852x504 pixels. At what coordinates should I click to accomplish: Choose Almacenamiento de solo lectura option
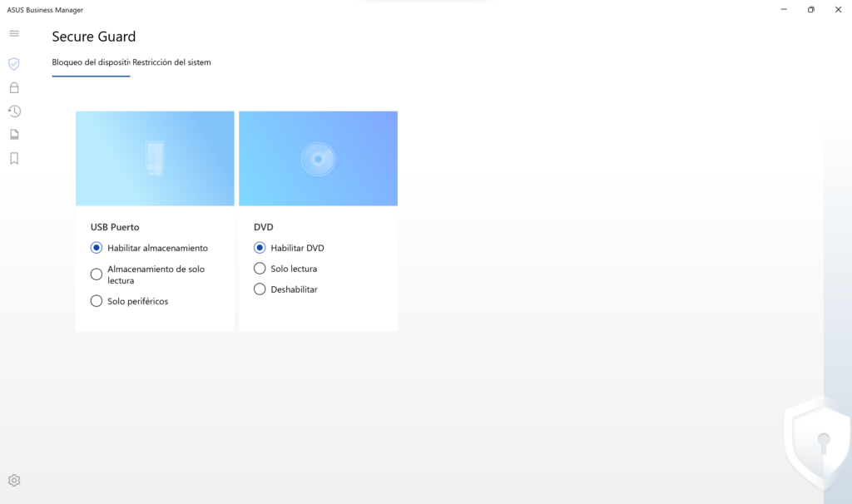coord(97,274)
